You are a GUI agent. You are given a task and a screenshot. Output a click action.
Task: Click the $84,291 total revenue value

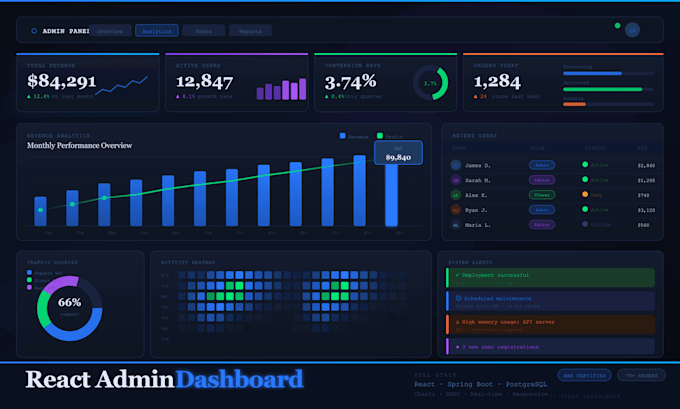click(x=62, y=81)
